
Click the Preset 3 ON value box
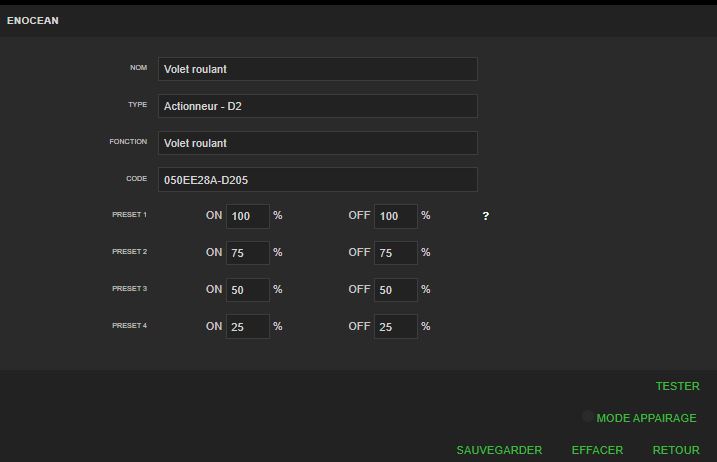click(x=247, y=290)
